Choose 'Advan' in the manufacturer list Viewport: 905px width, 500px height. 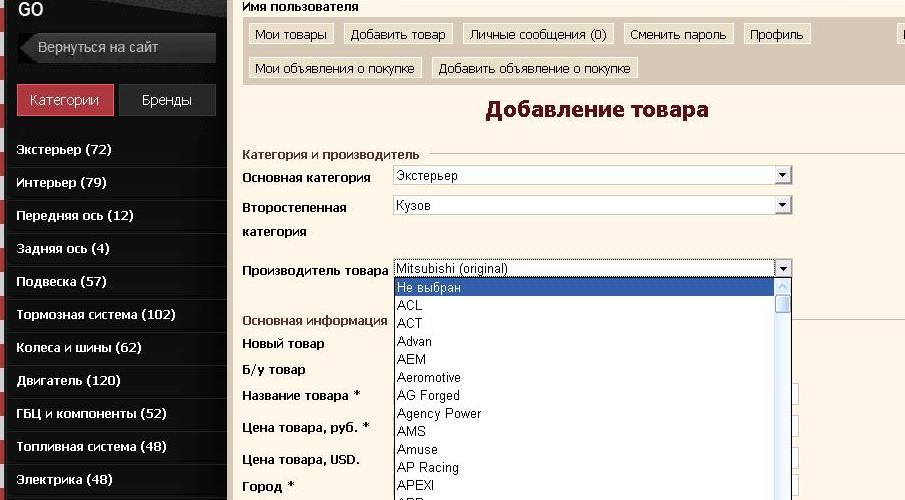point(584,341)
